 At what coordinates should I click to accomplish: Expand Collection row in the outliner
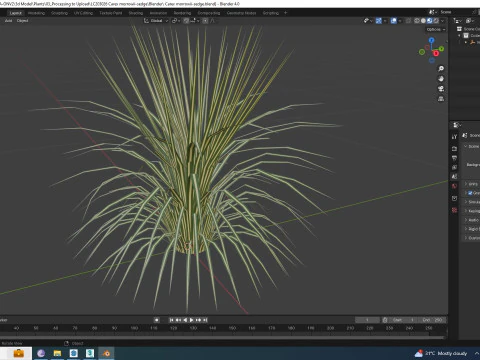tap(459, 35)
